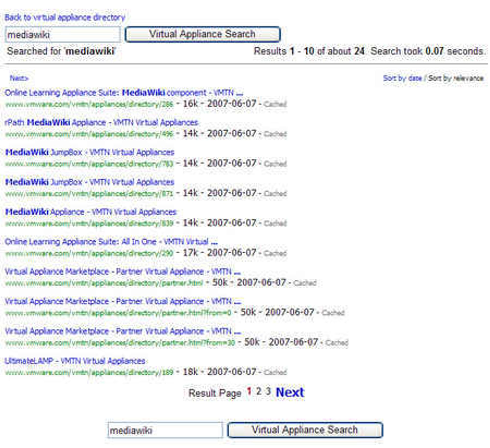
Task: Focus the upper mediawiki search field
Action: [x=63, y=35]
